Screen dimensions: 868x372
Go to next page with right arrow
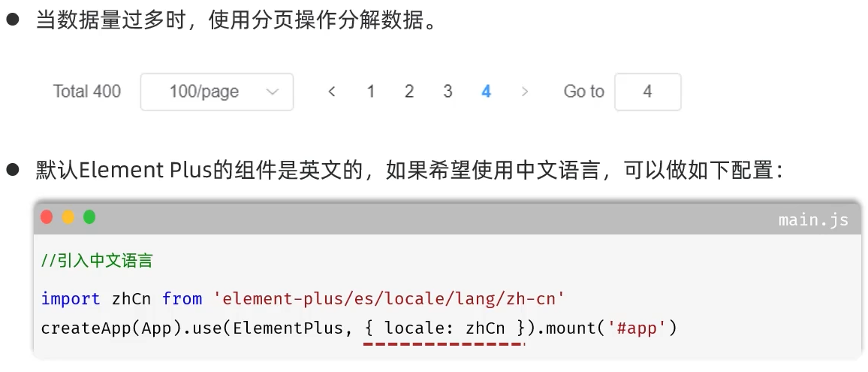coord(525,92)
